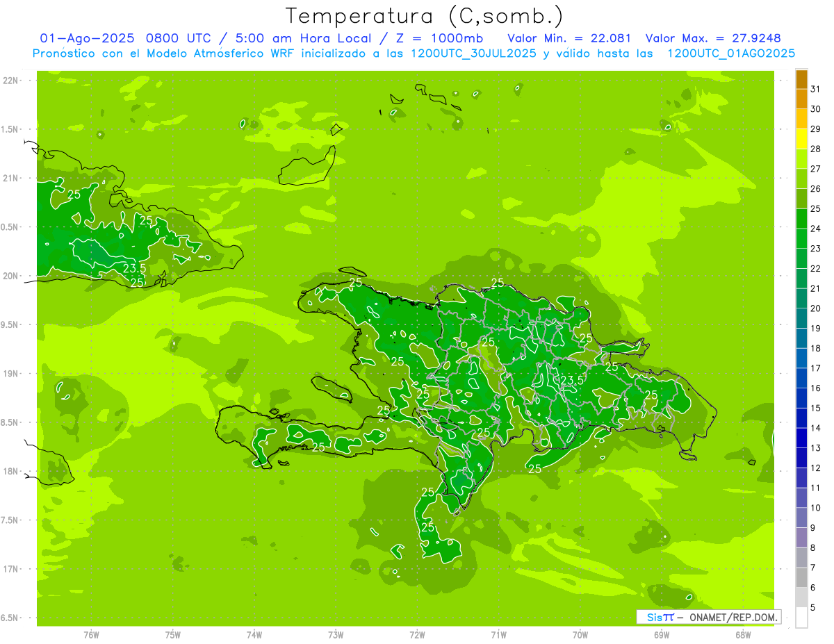Pick the green legend swatch between 24 and 25
The width and height of the screenshot is (834, 644).
tap(801, 219)
